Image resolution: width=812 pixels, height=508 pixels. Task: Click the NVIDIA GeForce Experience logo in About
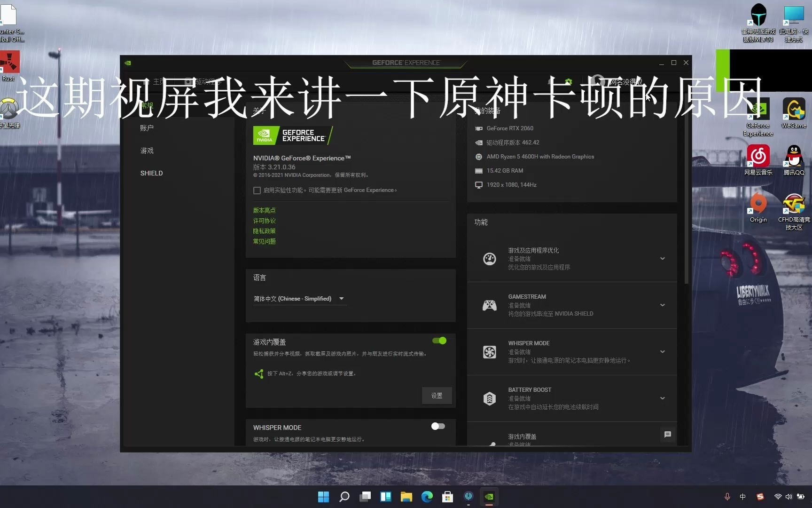pos(293,135)
